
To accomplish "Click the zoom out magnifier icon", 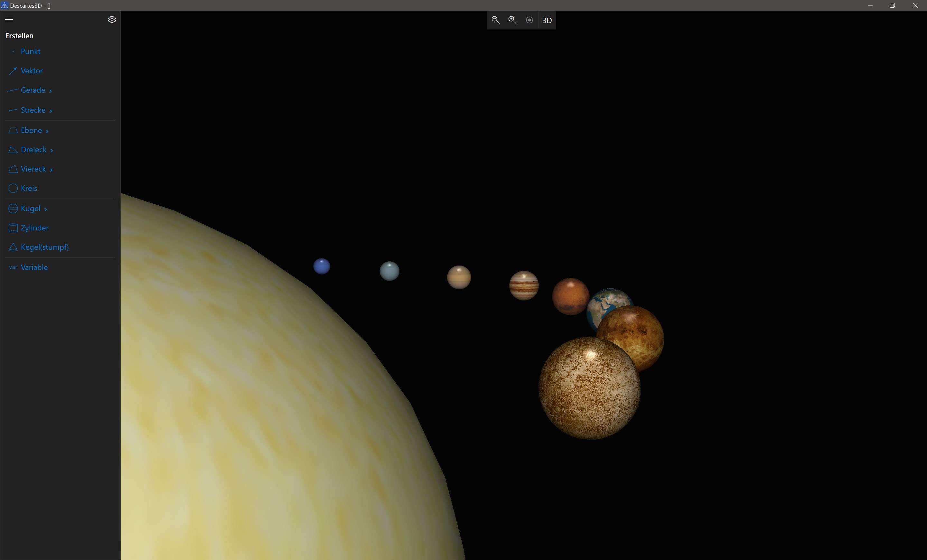I will point(495,20).
